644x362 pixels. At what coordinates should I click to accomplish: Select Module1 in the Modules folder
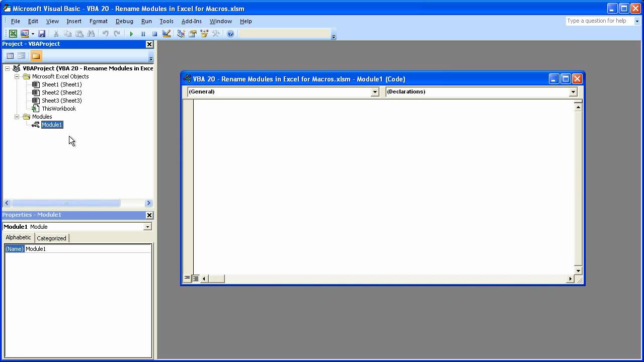52,125
